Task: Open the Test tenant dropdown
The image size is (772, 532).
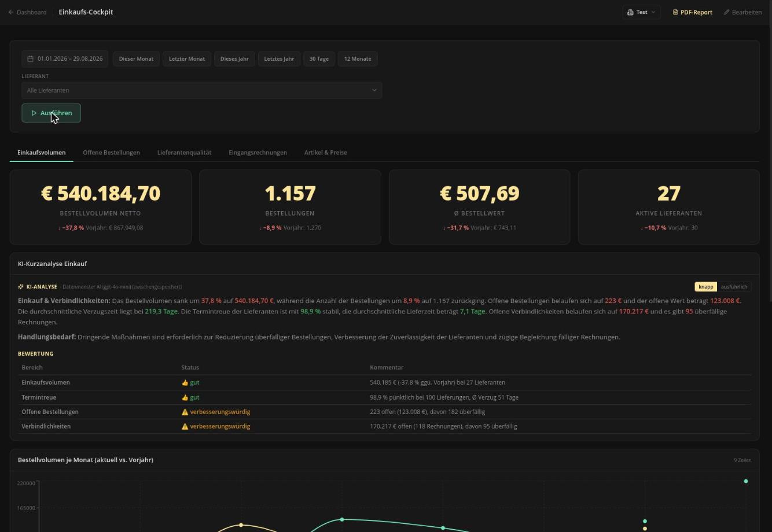Action: click(641, 12)
